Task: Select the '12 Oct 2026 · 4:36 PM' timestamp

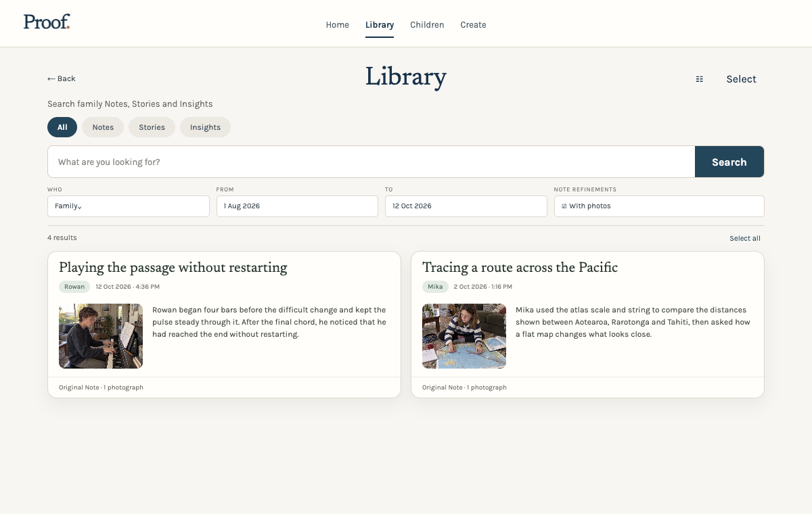Action: [x=127, y=287]
